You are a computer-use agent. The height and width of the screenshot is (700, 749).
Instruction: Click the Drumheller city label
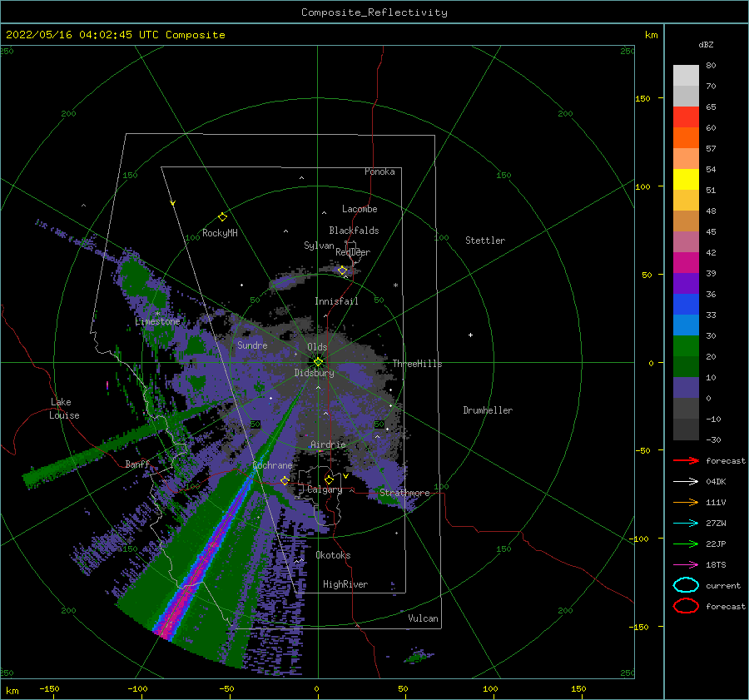click(488, 410)
